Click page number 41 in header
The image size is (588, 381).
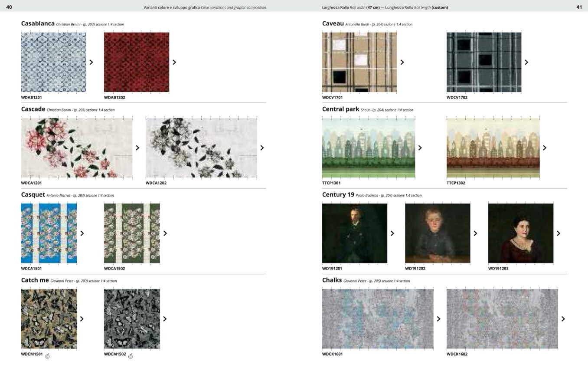click(579, 7)
